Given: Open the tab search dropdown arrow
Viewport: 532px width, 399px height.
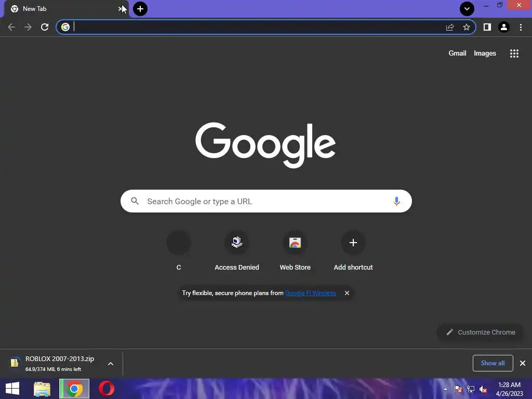Looking at the screenshot, I should (x=467, y=9).
